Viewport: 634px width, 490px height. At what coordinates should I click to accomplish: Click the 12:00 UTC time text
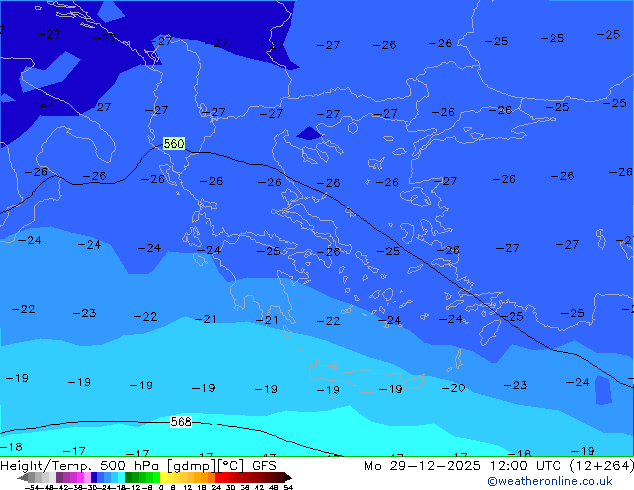(525, 466)
